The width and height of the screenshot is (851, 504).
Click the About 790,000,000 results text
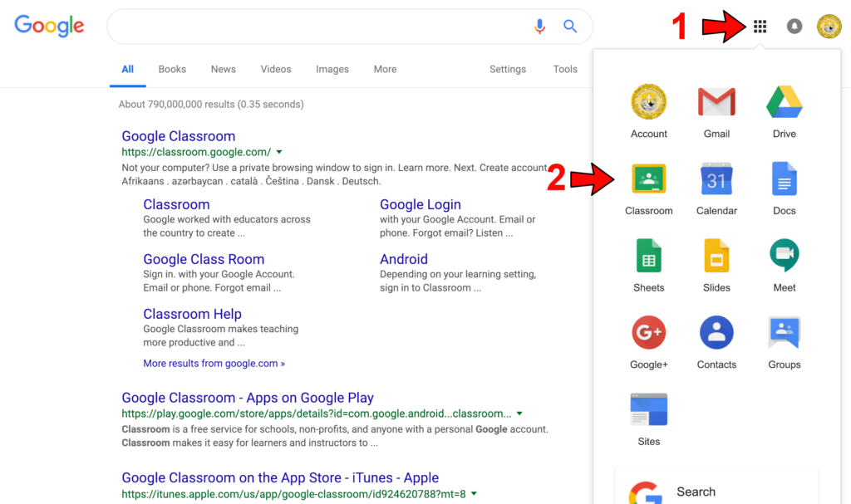point(211,104)
